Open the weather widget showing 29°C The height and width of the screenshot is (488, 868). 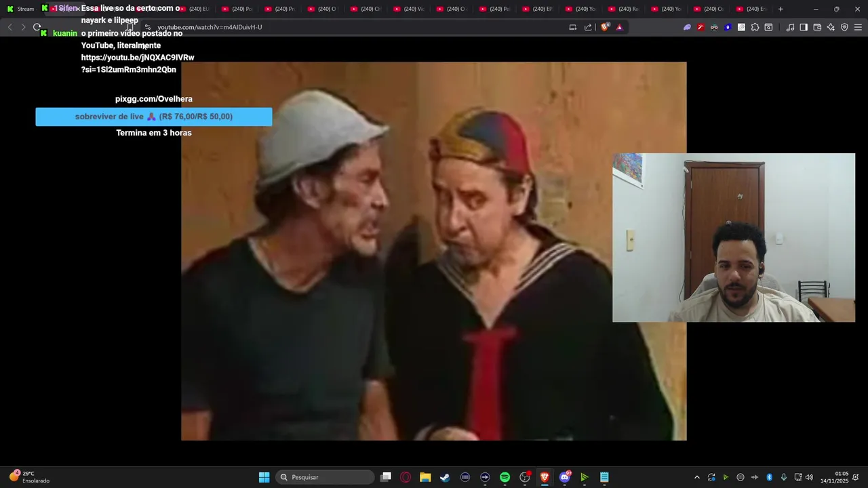pyautogui.click(x=31, y=477)
